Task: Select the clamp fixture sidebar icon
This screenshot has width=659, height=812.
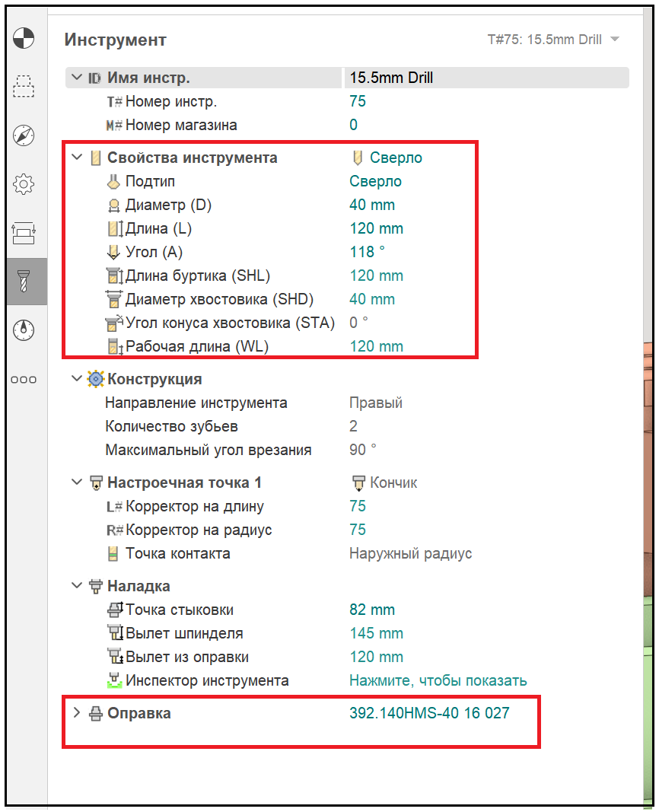Action: 24,232
